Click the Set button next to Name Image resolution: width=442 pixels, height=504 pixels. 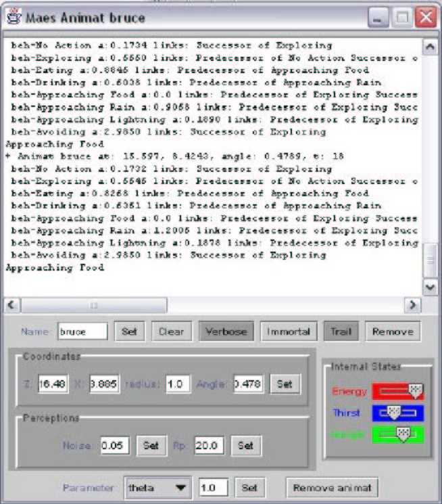[129, 331]
